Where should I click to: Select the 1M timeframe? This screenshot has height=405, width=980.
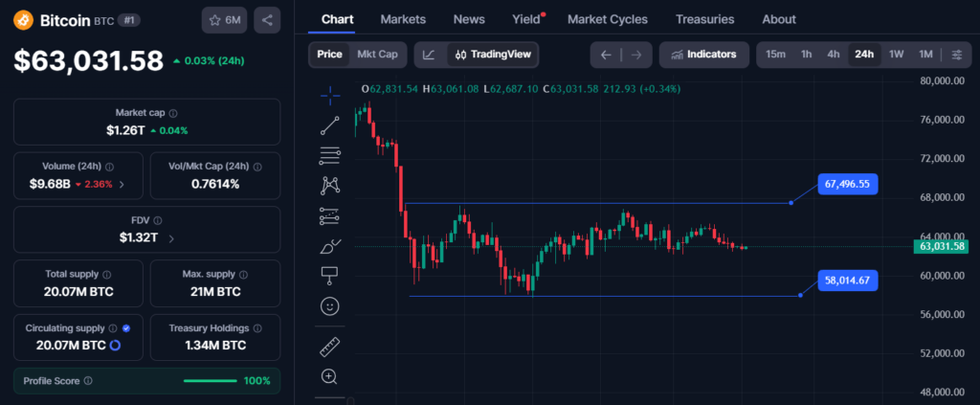pos(925,55)
